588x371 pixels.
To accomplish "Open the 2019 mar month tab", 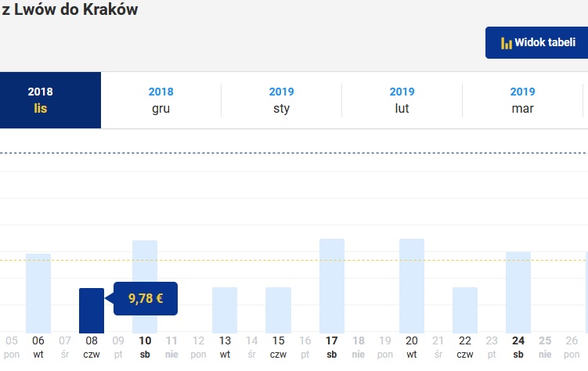I will pos(522,100).
